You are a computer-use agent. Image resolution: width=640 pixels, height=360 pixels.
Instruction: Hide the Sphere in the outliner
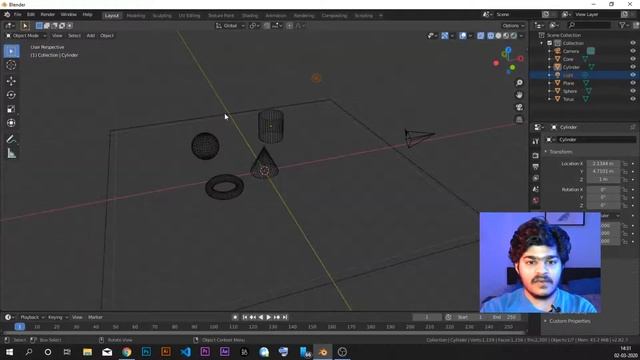pos(633,91)
